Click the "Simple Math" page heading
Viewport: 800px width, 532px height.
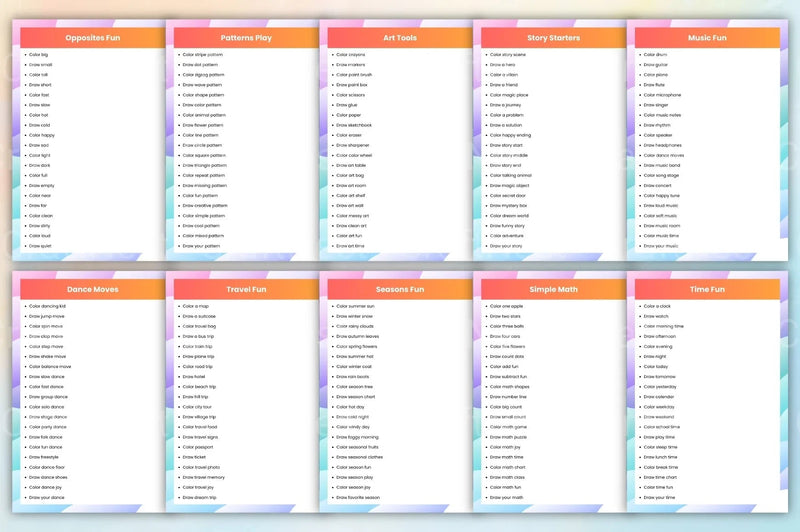[553, 289]
